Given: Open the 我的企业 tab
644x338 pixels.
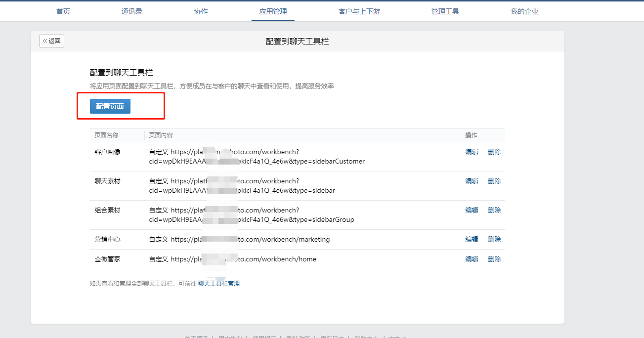Looking at the screenshot, I should [524, 11].
